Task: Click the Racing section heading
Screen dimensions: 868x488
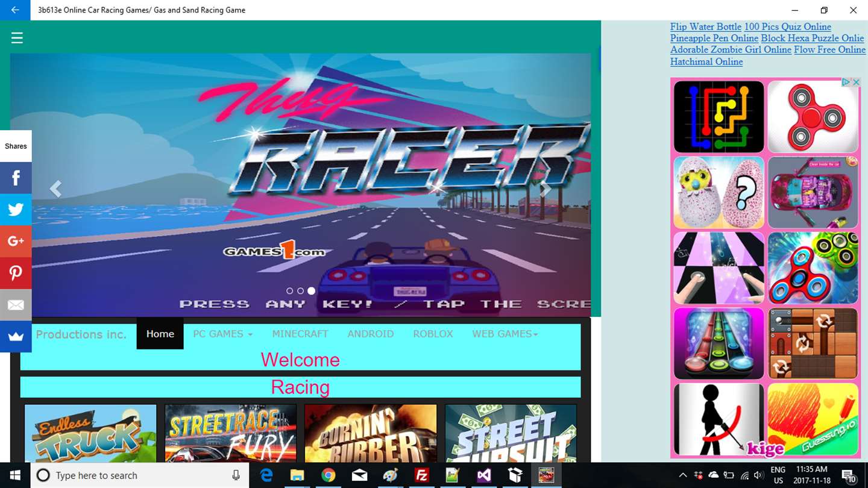Action: [x=300, y=387]
